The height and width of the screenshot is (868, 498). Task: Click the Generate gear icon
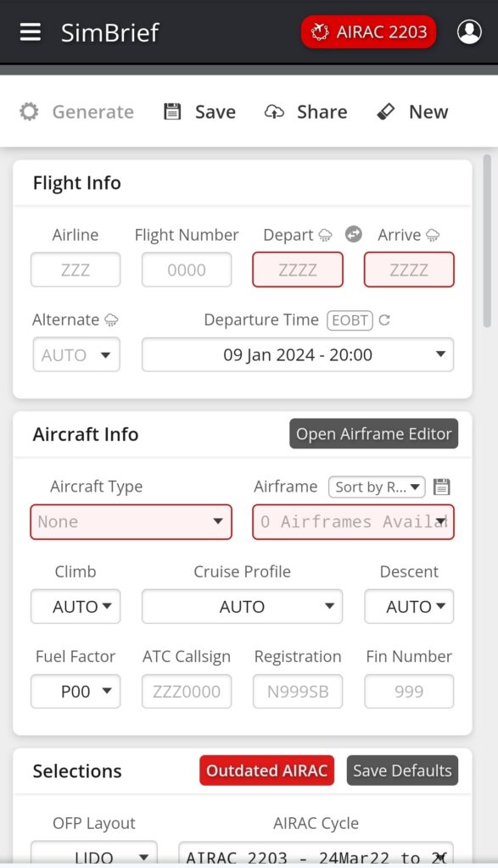pos(29,111)
